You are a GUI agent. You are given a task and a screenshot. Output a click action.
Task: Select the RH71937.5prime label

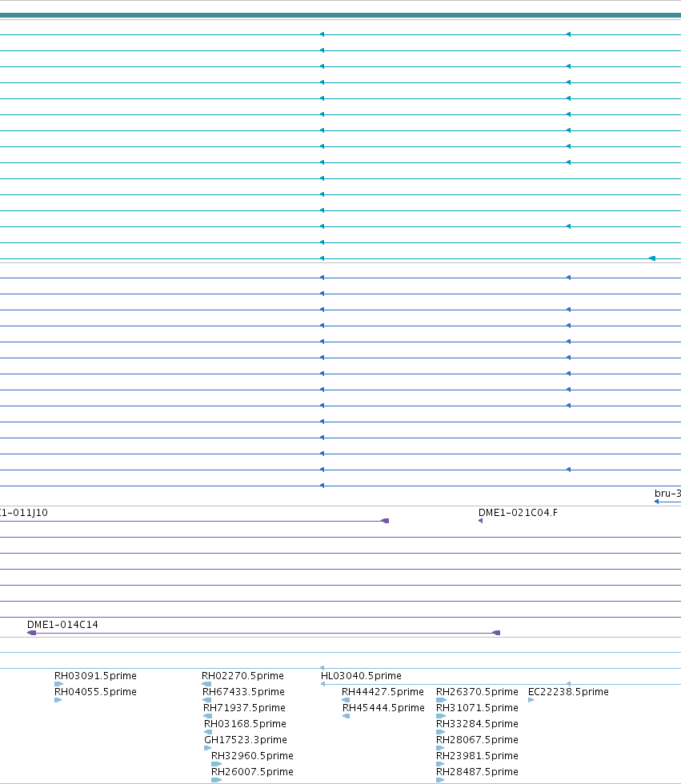point(244,708)
